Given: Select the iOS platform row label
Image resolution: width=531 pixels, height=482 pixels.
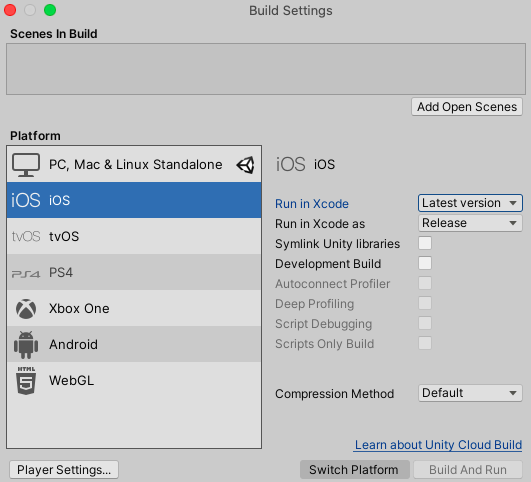Looking at the screenshot, I should point(59,200).
